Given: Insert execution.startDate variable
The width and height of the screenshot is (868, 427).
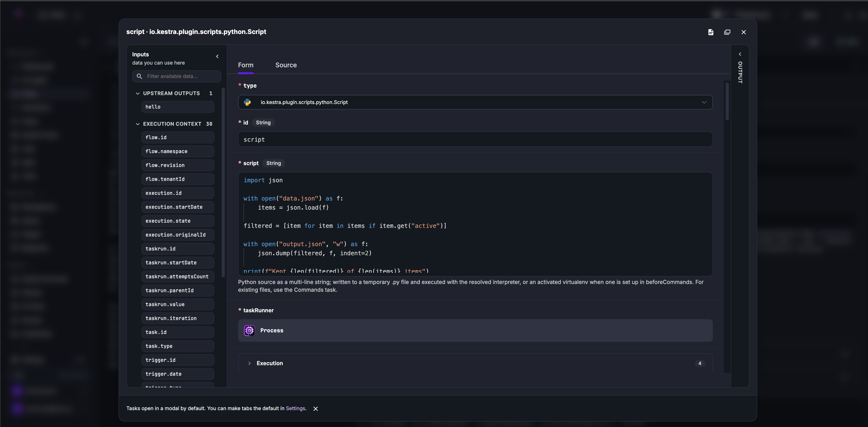Looking at the screenshot, I should coord(178,207).
